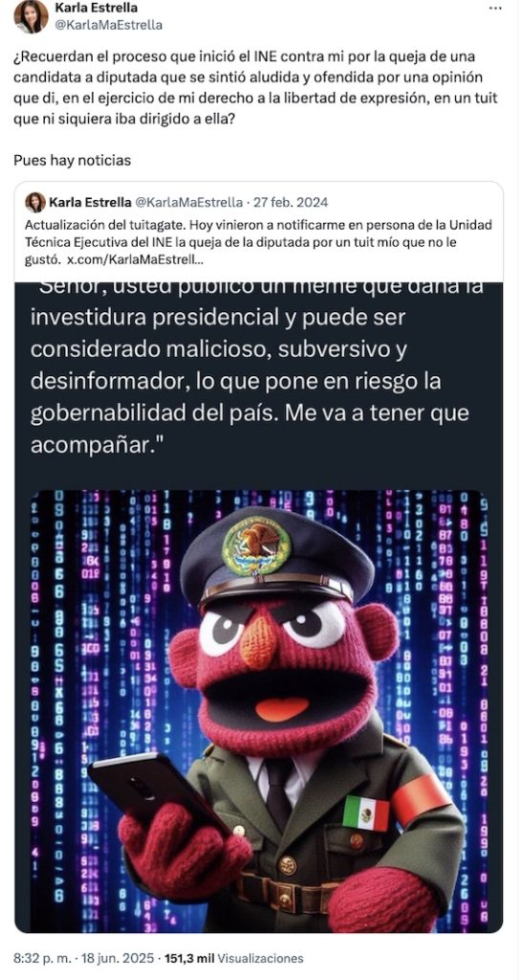Click the quoted tweet's Karla Estrella name
The width and height of the screenshot is (523, 980).
click(x=90, y=202)
